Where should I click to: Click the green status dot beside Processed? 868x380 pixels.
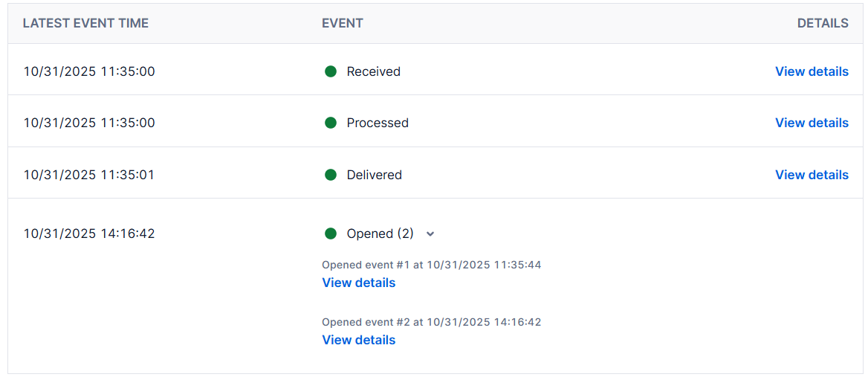pyautogui.click(x=331, y=123)
